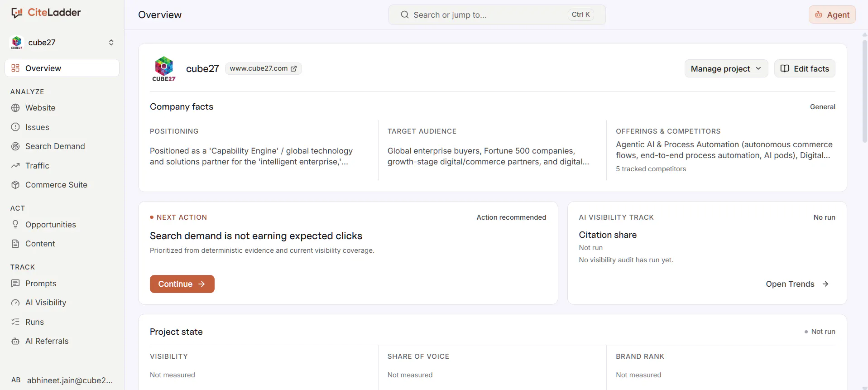
Task: Click the AI Referrals robot icon
Action: (15, 341)
